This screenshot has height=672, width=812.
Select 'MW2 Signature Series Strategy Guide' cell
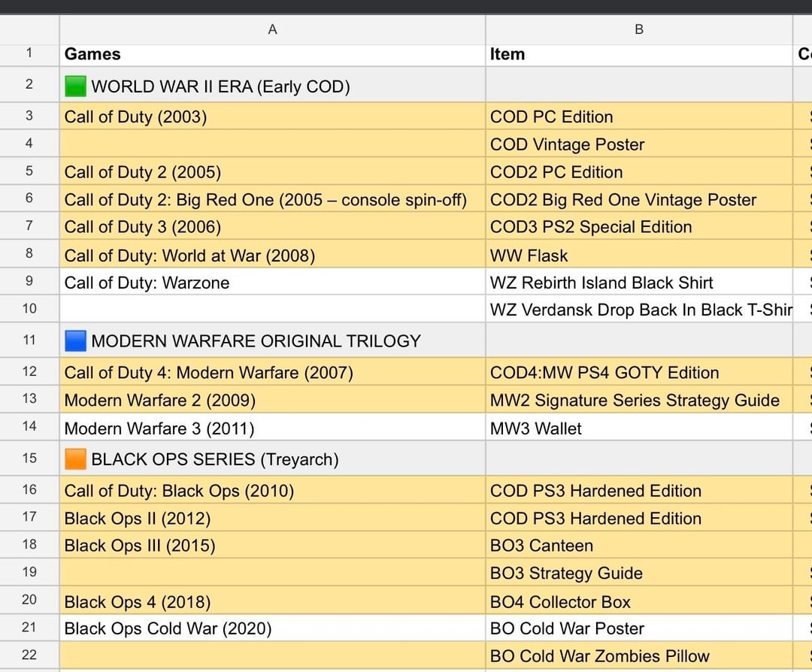pos(639,400)
